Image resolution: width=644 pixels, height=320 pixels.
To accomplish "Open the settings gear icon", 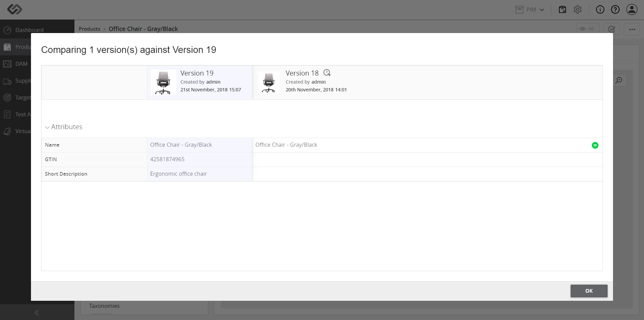I will pyautogui.click(x=578, y=9).
